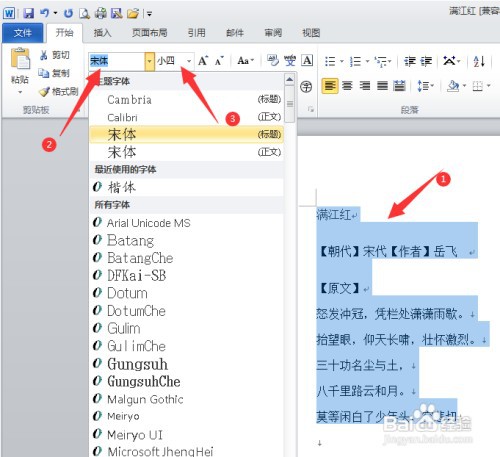This screenshot has height=457, width=500.
Task: Click the Open folder icon in quick access toolbar
Action: (133, 13)
